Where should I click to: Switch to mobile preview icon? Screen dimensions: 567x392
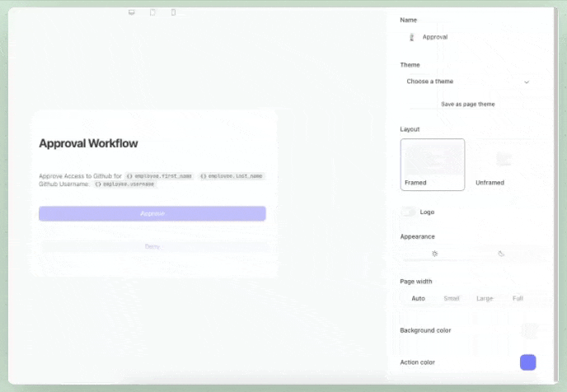tap(174, 12)
